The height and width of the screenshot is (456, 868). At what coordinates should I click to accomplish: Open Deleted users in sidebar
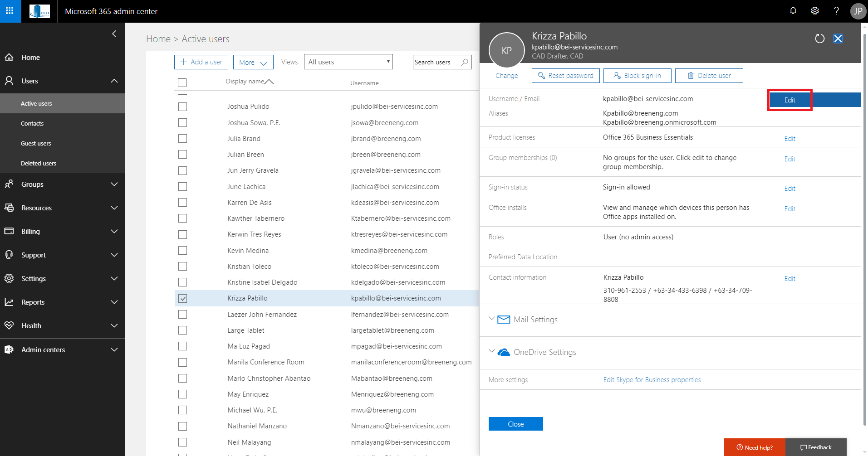pos(39,163)
